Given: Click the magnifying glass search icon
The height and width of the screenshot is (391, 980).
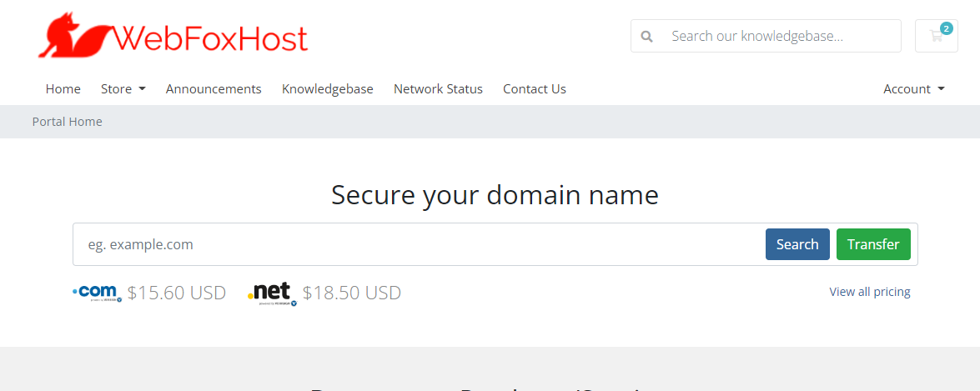Looking at the screenshot, I should click(x=646, y=37).
